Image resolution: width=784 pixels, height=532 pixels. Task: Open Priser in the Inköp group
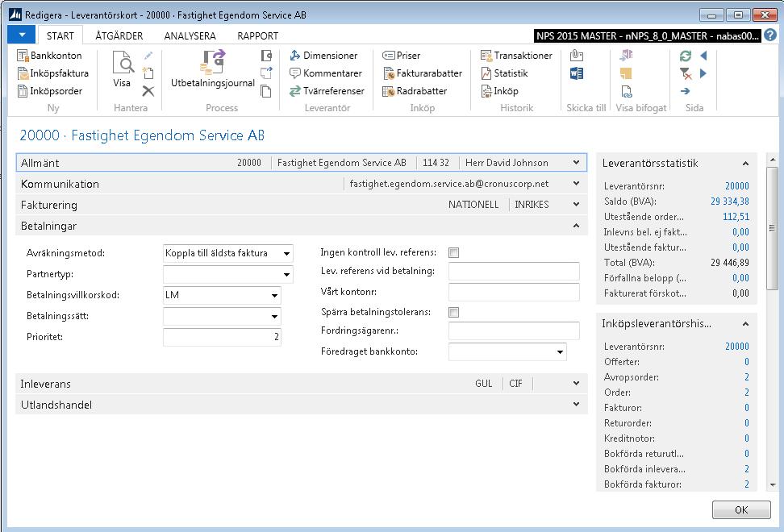click(x=402, y=56)
